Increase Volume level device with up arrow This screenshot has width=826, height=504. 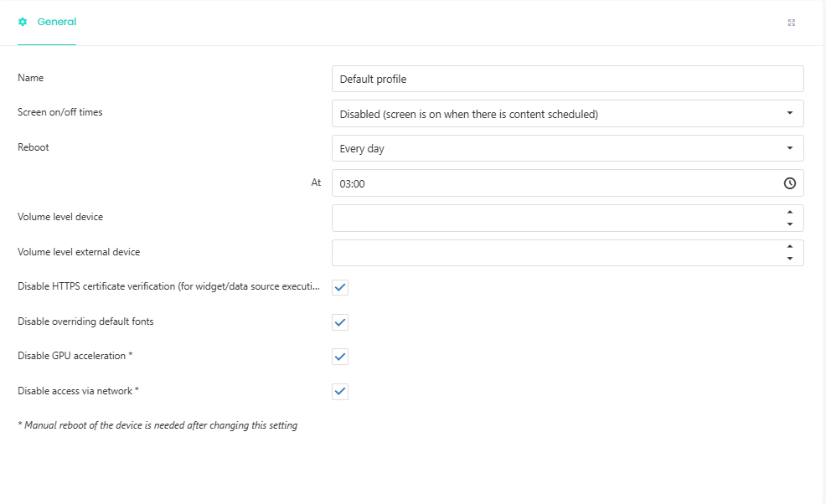(790, 213)
